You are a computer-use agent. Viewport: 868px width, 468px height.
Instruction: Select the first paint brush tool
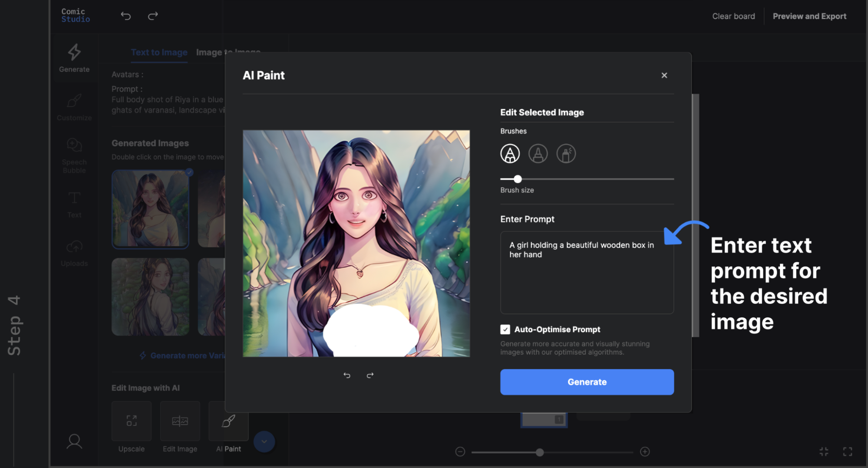pos(510,154)
